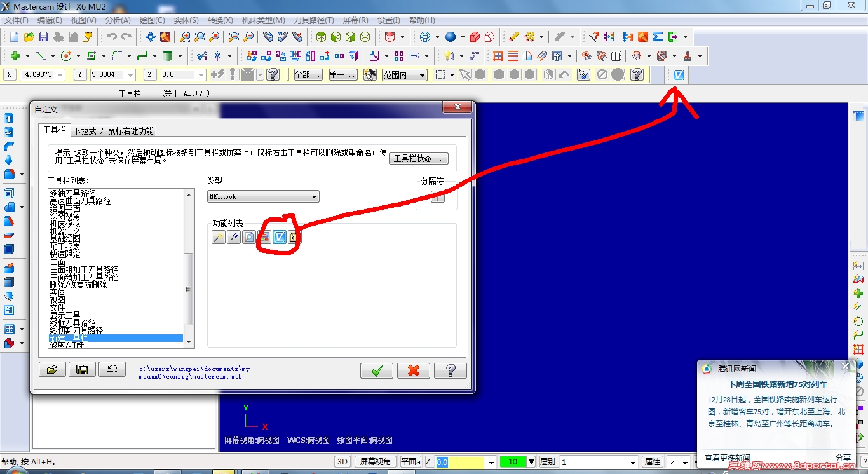Click 分享 in the news popup
The image size is (868, 474).
click(843, 457)
